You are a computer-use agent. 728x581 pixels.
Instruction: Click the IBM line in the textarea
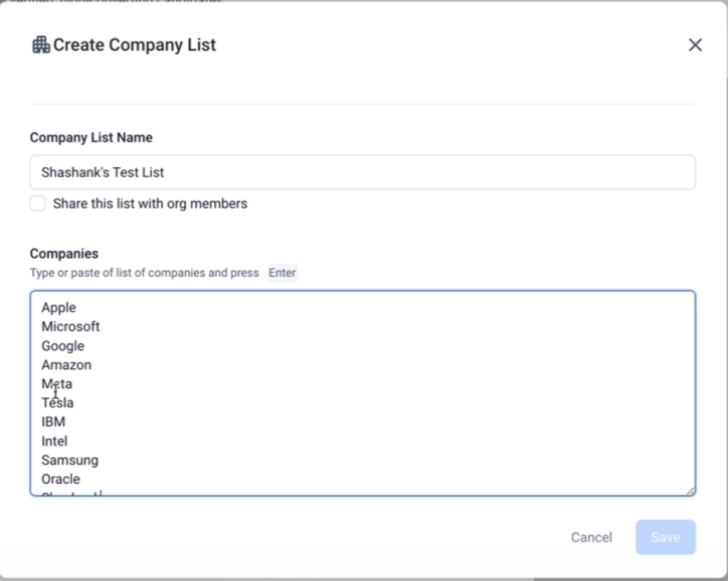pos(53,422)
